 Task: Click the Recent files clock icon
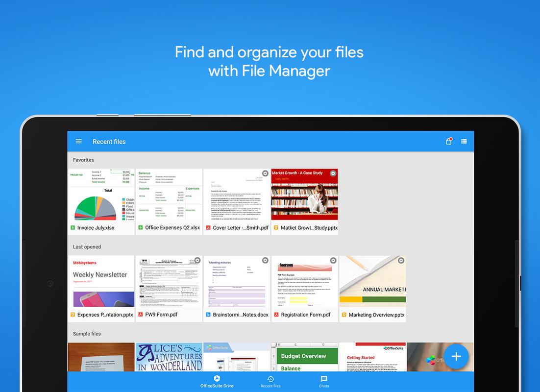(x=270, y=379)
